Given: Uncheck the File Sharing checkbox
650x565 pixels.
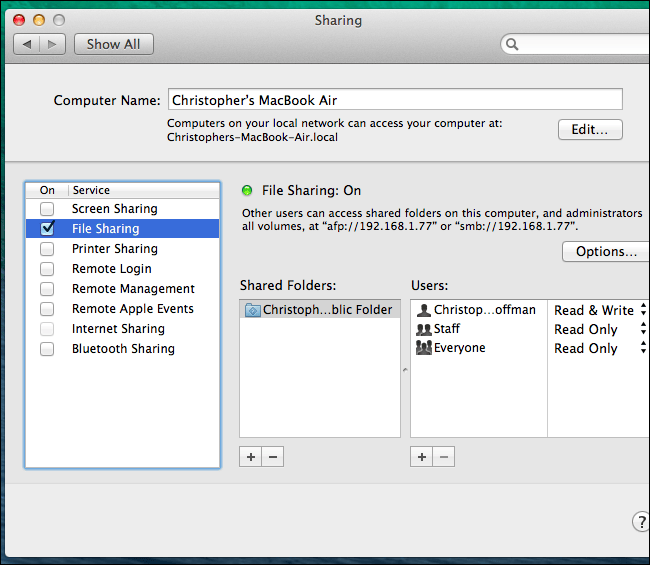Looking at the screenshot, I should 47,229.
